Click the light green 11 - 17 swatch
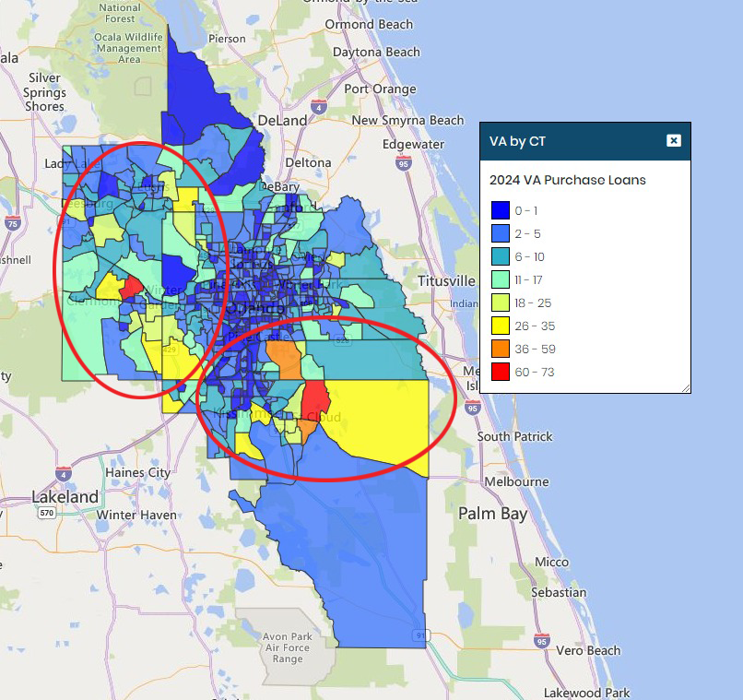 point(501,279)
